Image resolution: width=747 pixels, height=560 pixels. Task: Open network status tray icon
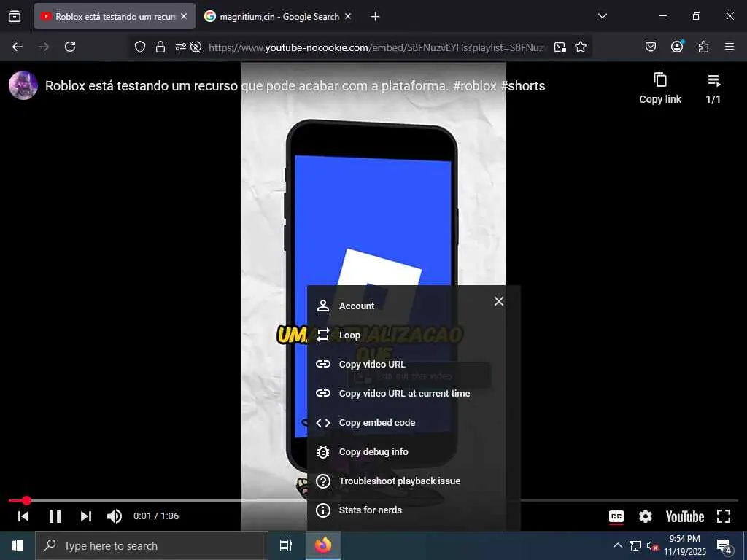pos(635,545)
